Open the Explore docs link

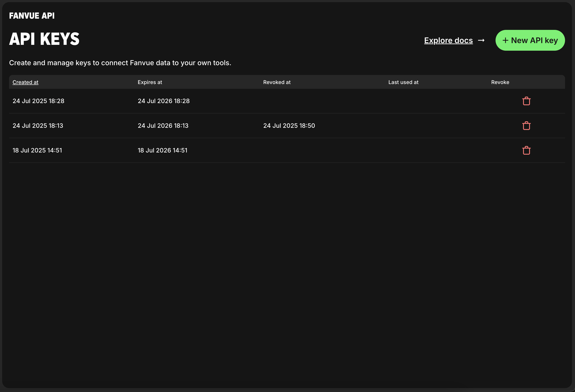point(448,40)
